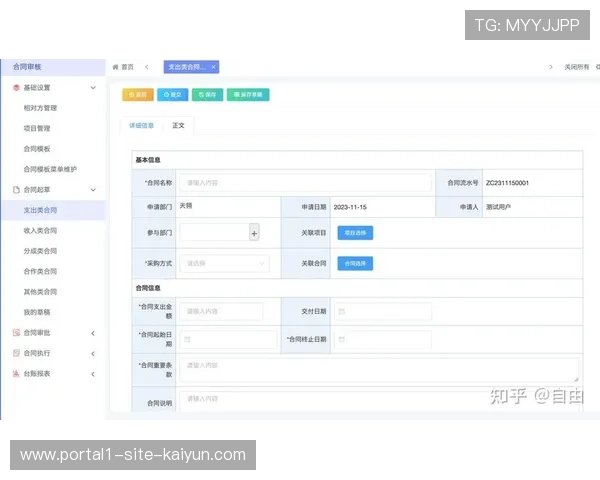600x480 pixels.
Task: Open the 采购方式 dropdown
Action: [x=225, y=263]
